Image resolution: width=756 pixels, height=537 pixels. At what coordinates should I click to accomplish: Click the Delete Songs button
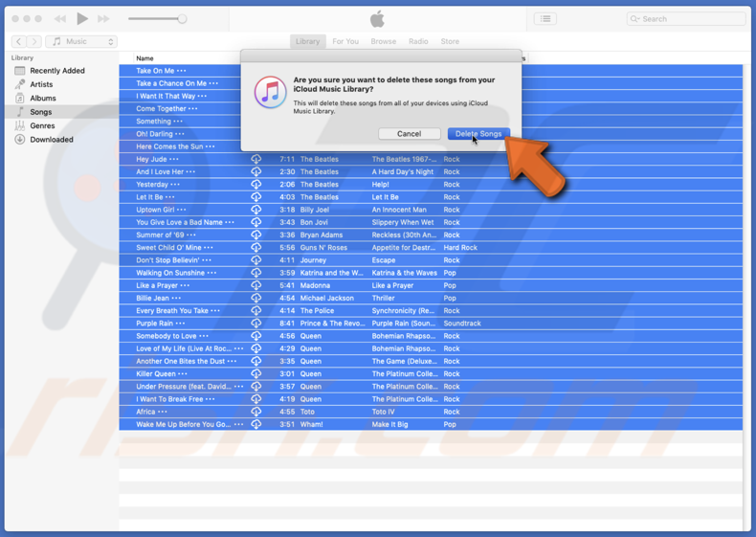[478, 134]
